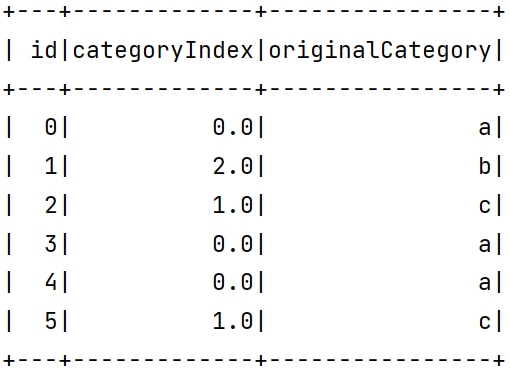Click categoryIndex 1.0 for id 2
This screenshot has height=372, width=510.
point(233,205)
